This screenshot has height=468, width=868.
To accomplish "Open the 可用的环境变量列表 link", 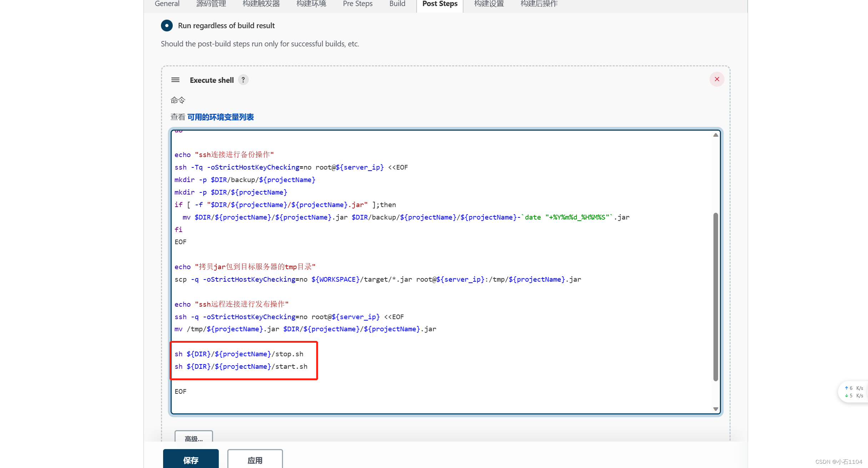I will pos(220,117).
